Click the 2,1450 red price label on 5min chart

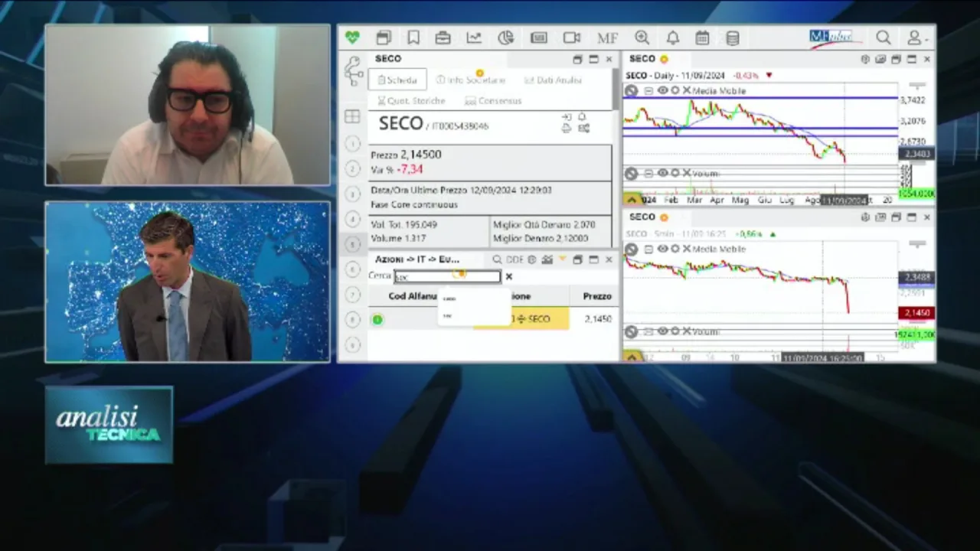pyautogui.click(x=916, y=313)
